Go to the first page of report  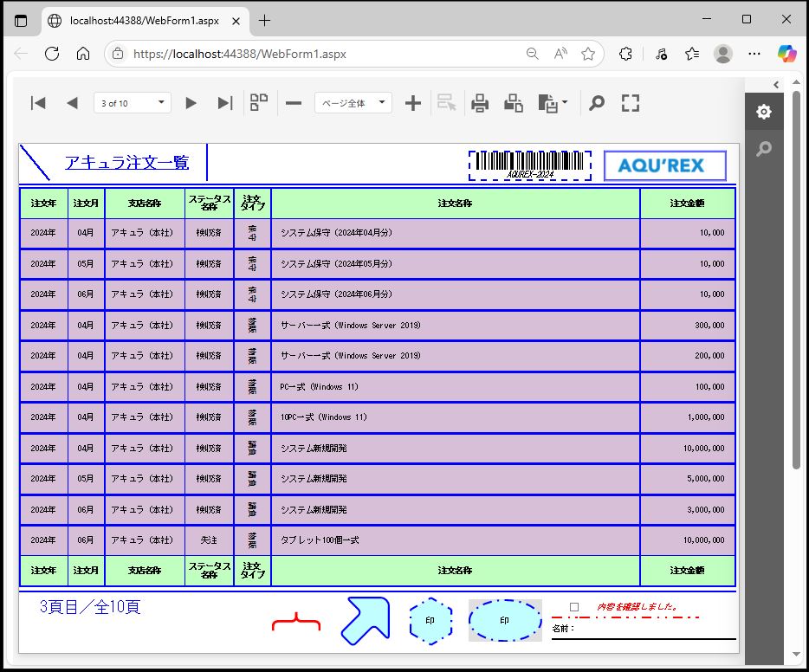pyautogui.click(x=38, y=103)
